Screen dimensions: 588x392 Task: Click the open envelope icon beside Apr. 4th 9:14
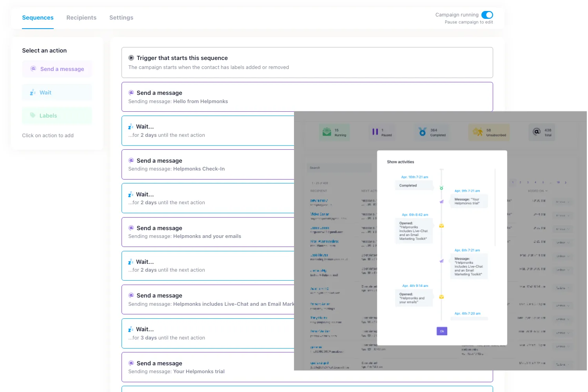click(441, 297)
